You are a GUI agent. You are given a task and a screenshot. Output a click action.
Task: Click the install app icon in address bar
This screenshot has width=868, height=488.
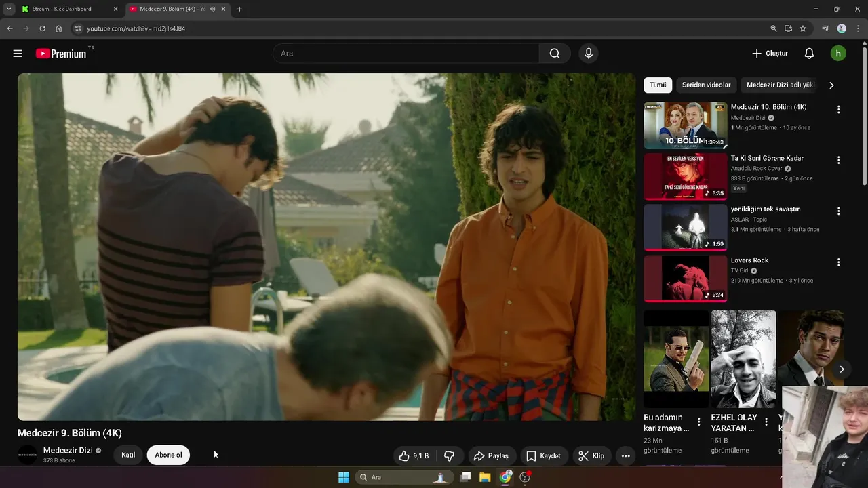click(788, 28)
